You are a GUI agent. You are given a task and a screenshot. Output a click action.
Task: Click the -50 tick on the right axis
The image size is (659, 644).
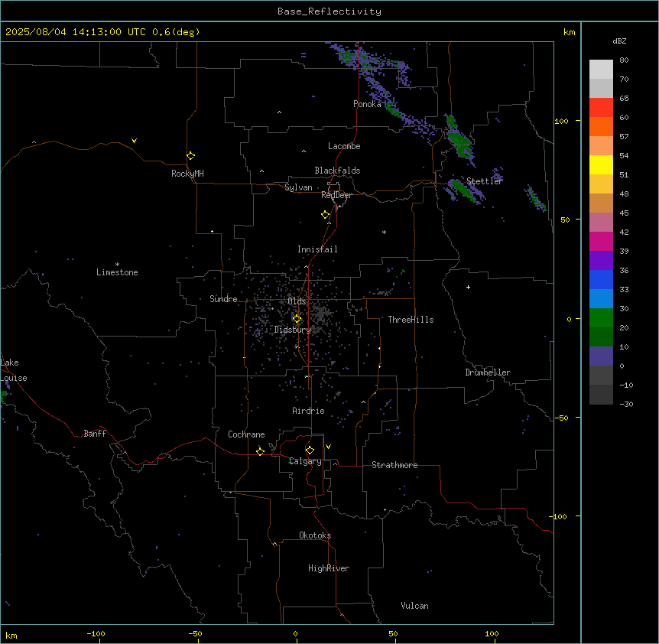click(561, 418)
